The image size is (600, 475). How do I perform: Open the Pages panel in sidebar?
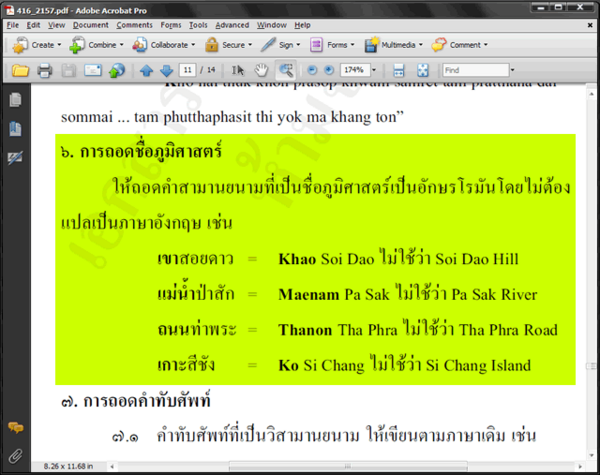pos(15,100)
